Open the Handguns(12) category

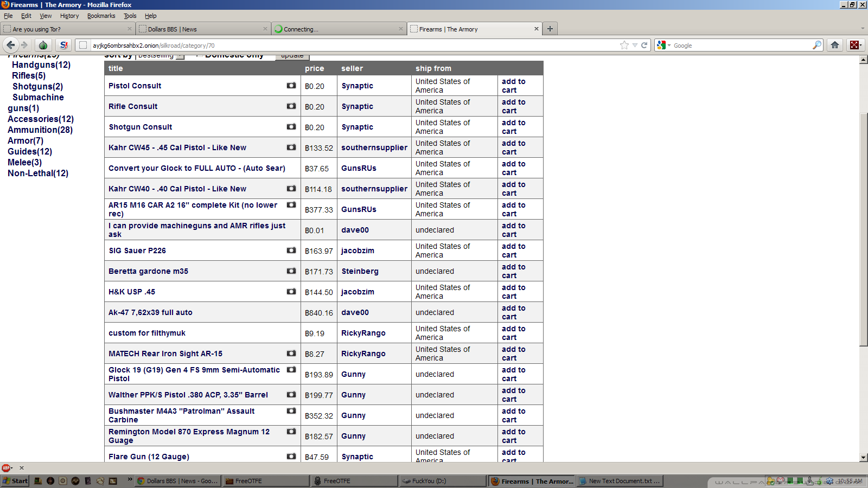pyautogui.click(x=41, y=65)
